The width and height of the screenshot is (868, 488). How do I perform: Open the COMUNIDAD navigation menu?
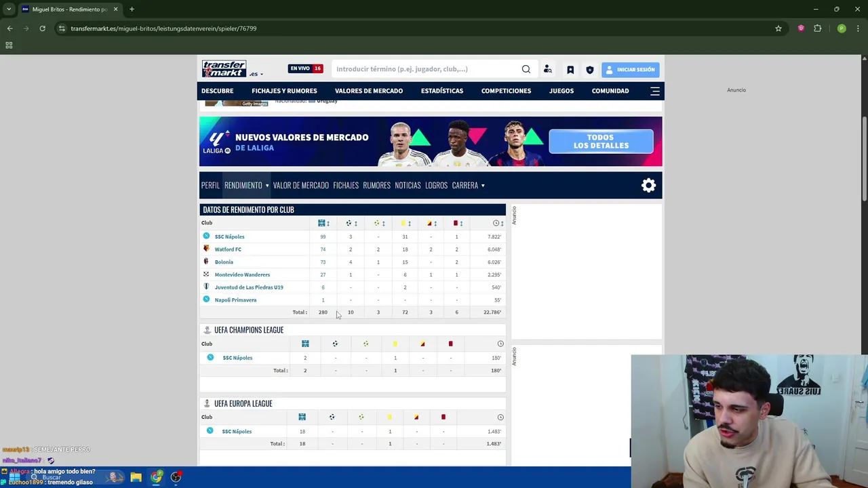tap(610, 91)
